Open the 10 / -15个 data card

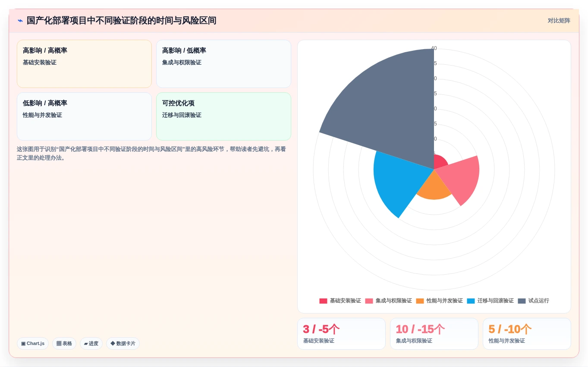[x=434, y=334]
